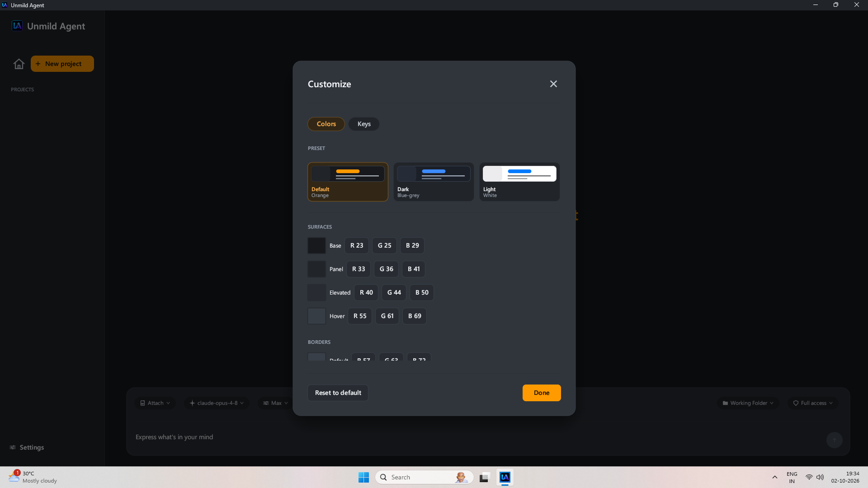Click the Unmild Agent logo icon

(x=17, y=26)
